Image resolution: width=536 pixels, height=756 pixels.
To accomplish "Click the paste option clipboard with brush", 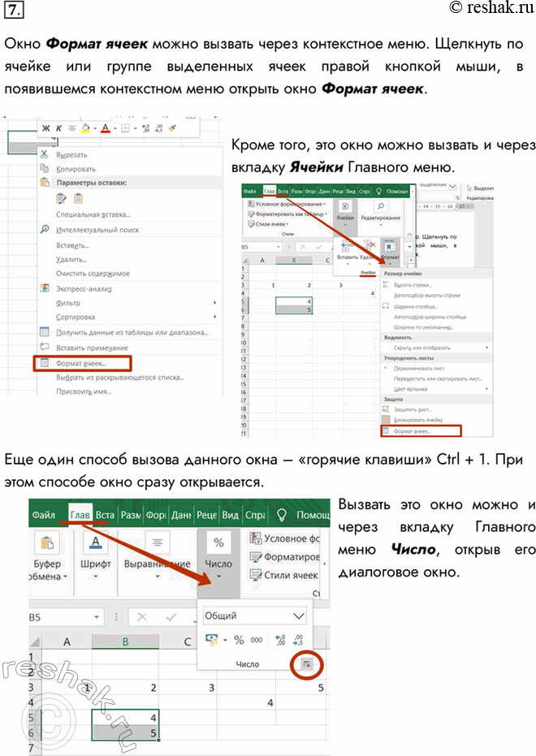I will (61, 198).
